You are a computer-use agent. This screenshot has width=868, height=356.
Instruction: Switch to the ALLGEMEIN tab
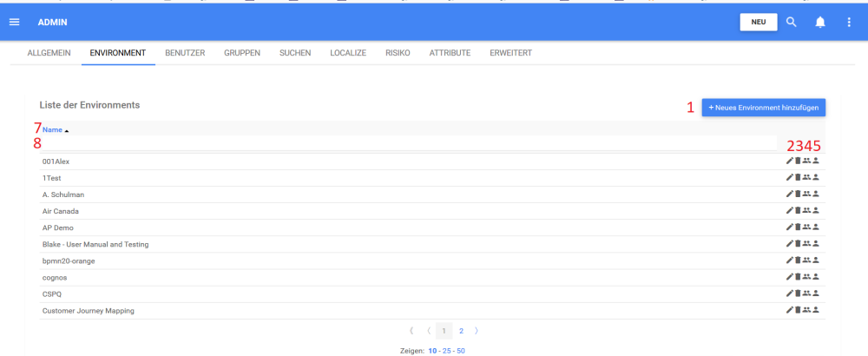pos(49,53)
